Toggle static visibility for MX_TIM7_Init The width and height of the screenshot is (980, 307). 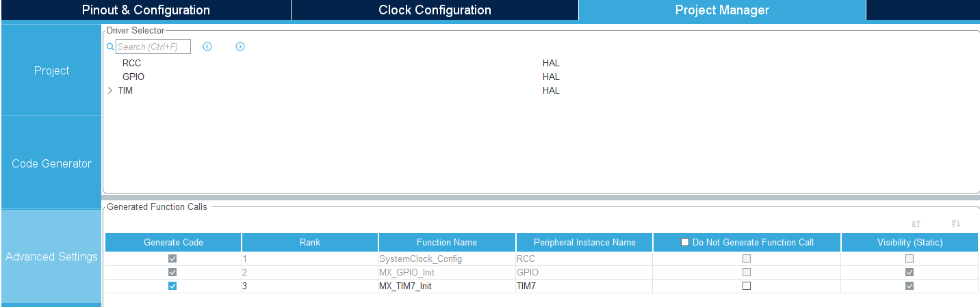pos(910,286)
